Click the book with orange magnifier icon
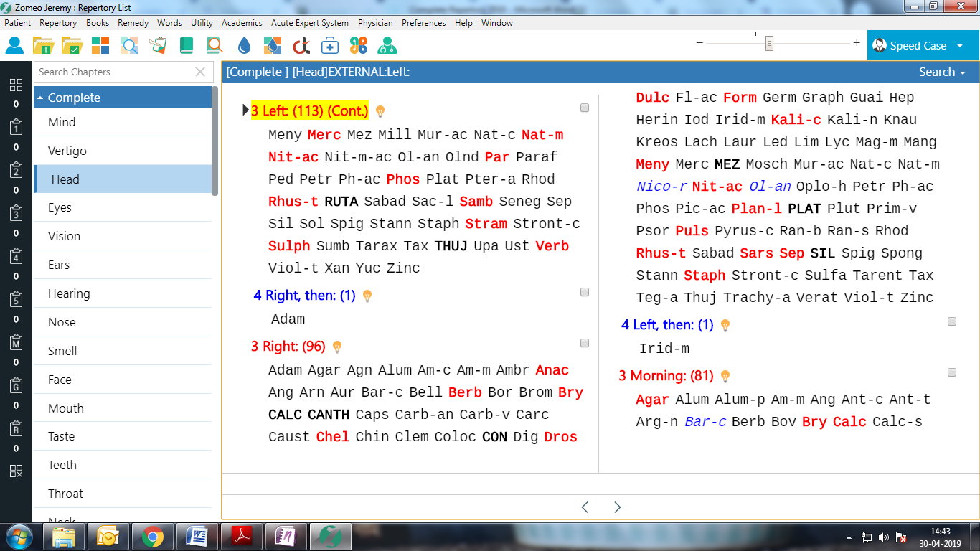 [x=215, y=46]
